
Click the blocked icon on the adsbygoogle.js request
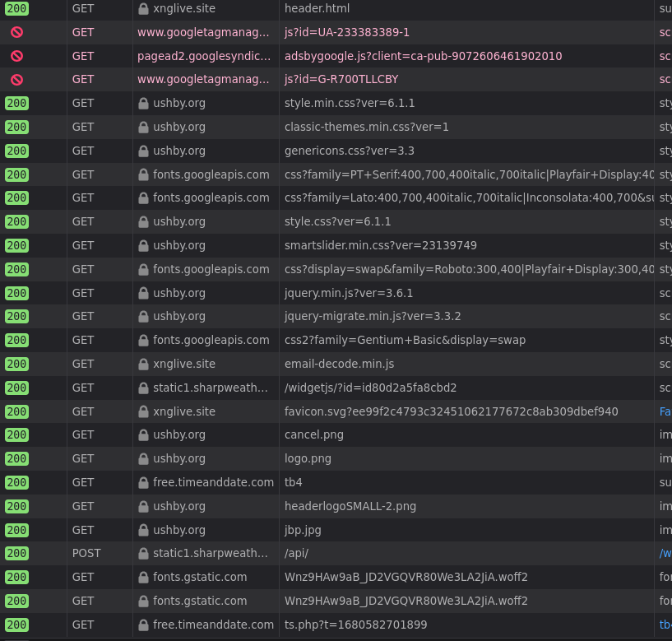15,56
